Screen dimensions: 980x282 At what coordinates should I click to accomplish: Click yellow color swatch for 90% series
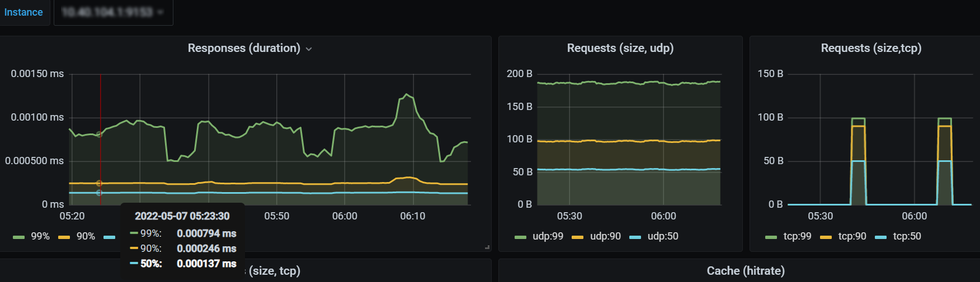point(64,237)
